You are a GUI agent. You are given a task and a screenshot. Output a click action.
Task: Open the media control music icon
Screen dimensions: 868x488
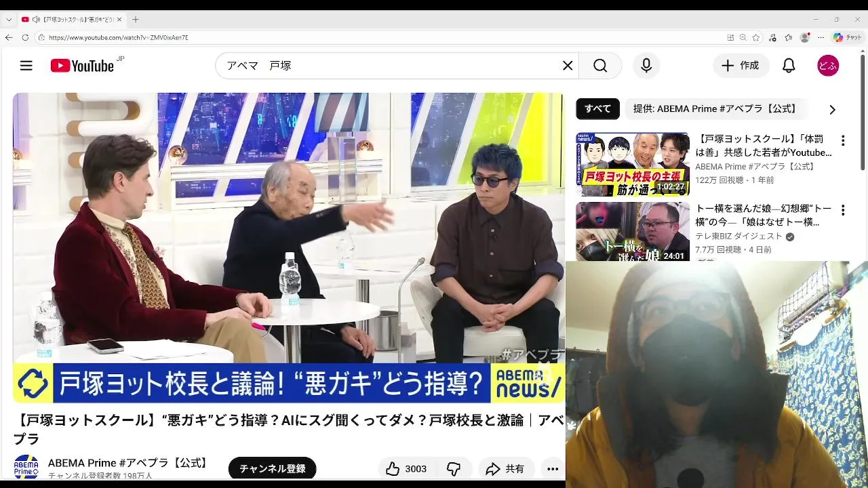[x=773, y=37]
